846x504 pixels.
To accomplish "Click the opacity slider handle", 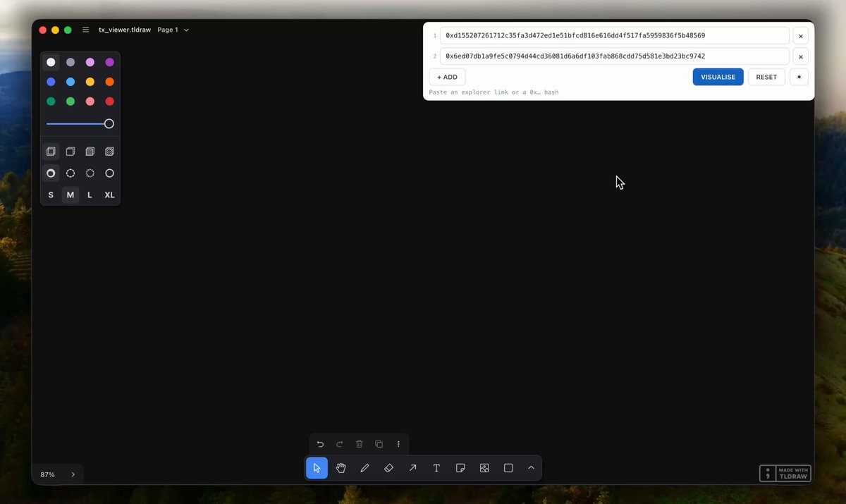I will (109, 124).
